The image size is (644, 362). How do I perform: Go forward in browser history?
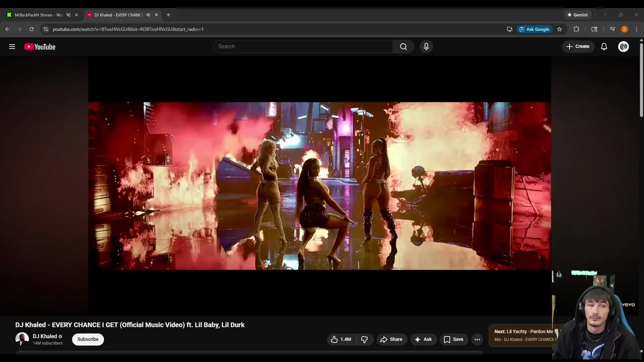pyautogui.click(x=20, y=29)
